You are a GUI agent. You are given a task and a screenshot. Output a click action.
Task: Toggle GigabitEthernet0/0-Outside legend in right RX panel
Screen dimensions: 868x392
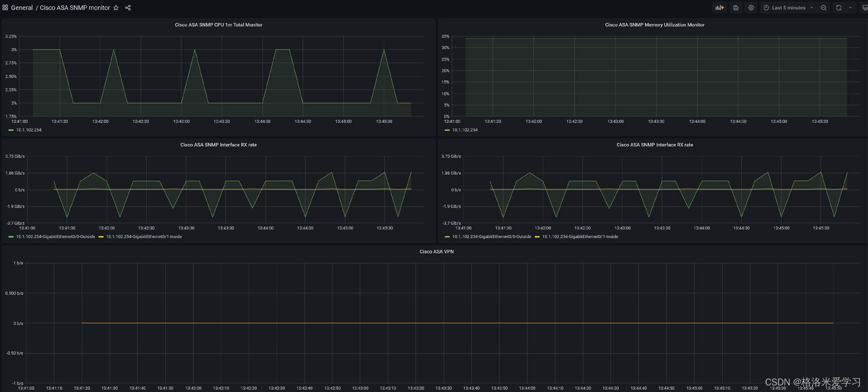point(491,236)
